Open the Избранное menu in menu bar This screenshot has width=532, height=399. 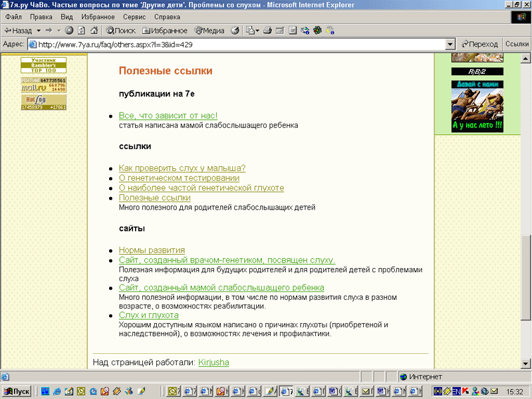(98, 16)
